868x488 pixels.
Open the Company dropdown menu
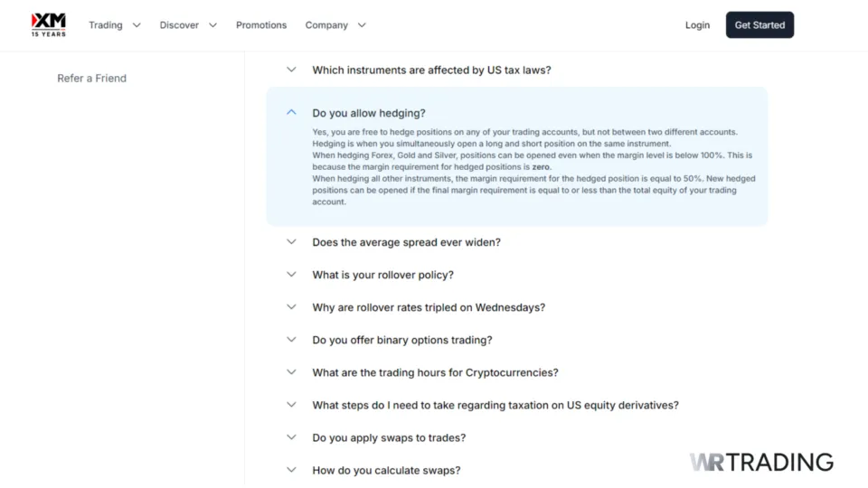pyautogui.click(x=335, y=25)
